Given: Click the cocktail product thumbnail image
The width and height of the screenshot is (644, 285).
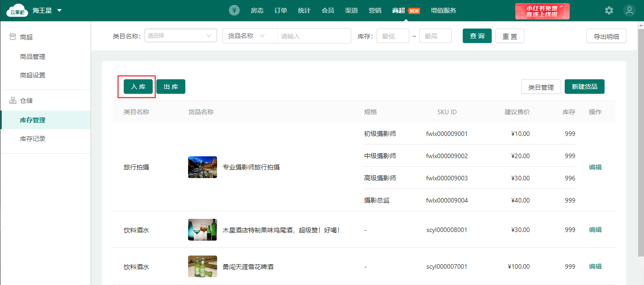Looking at the screenshot, I should point(202,230).
